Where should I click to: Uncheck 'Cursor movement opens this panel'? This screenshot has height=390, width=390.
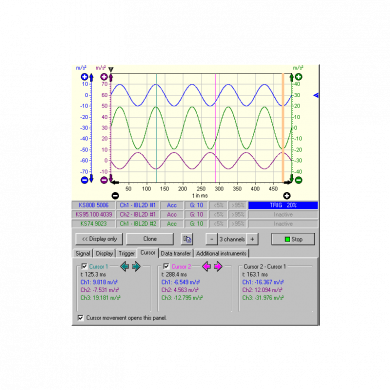point(80,318)
